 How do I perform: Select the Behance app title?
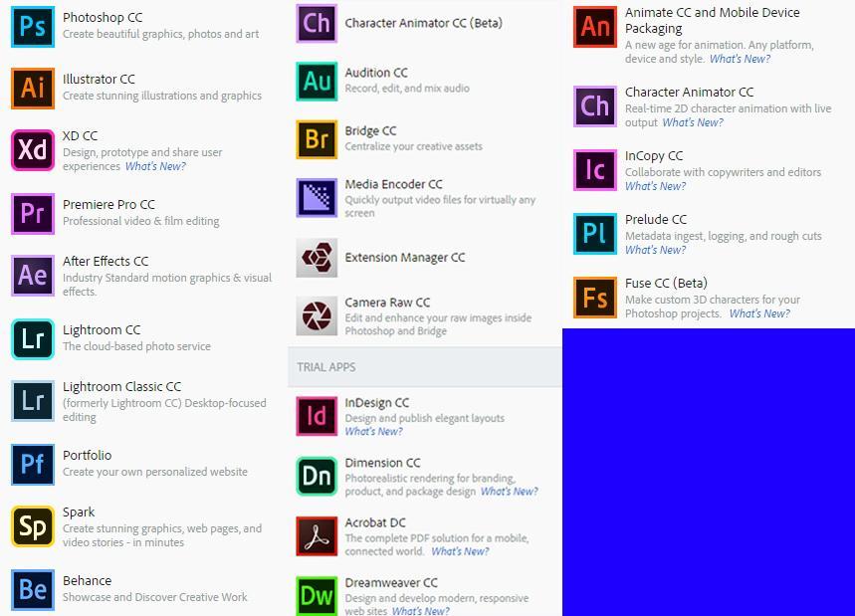88,580
